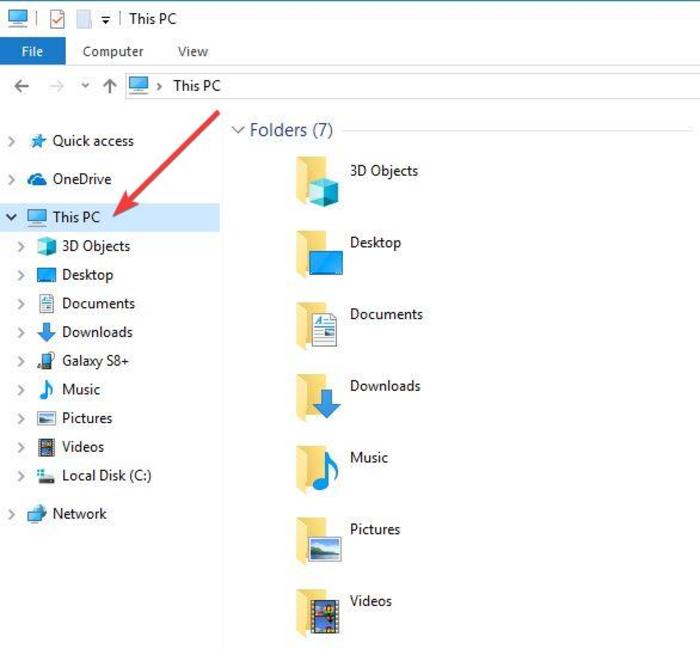
Task: Click the Music label in main pane
Action: (x=369, y=458)
